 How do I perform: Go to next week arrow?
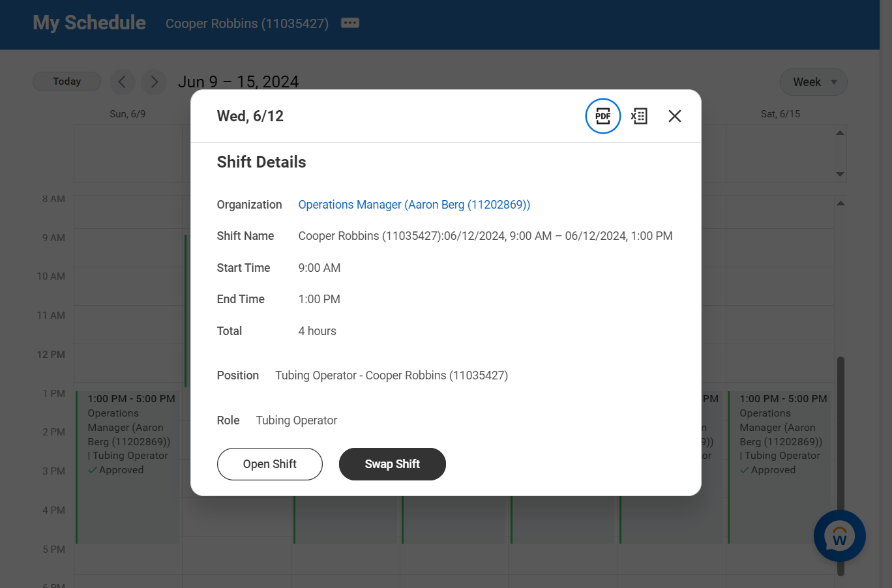[x=154, y=82]
